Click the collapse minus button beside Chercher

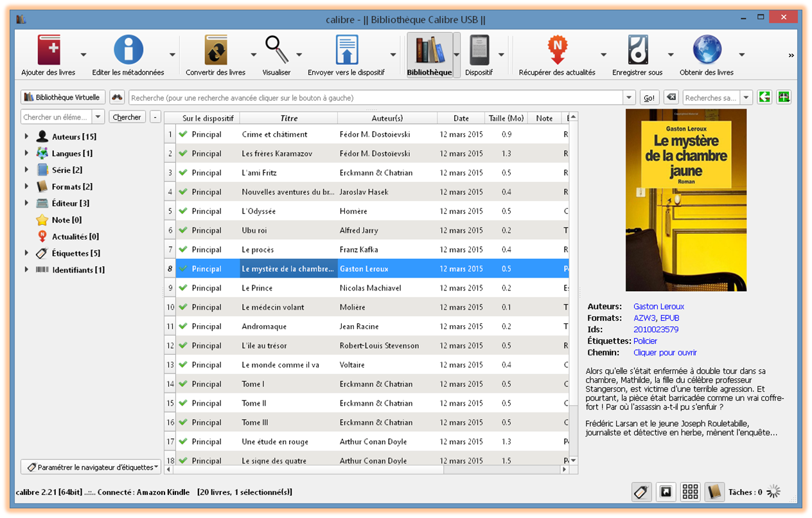155,117
